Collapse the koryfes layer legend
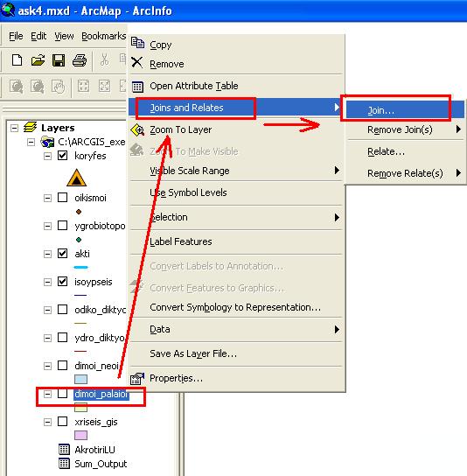Viewport: 467px width, 476px height. (47, 156)
